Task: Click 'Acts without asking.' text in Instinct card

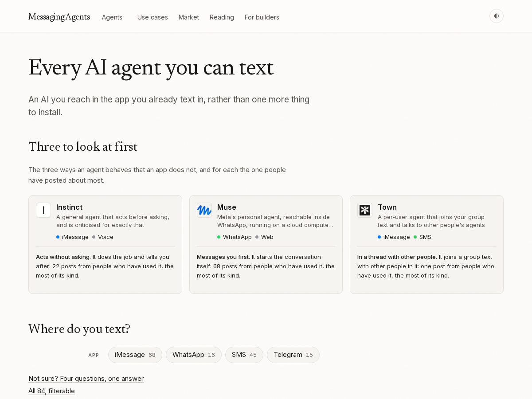Action: pyautogui.click(x=63, y=257)
